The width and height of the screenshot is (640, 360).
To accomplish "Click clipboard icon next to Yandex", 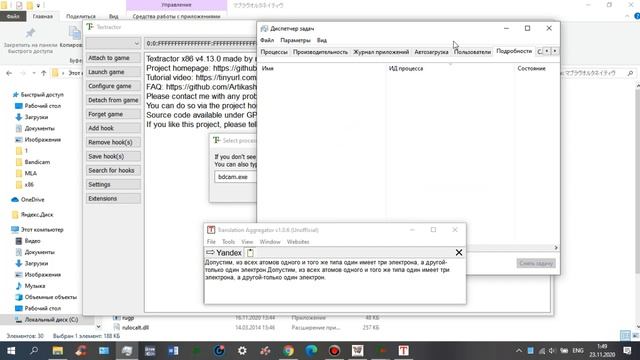I will [250, 253].
